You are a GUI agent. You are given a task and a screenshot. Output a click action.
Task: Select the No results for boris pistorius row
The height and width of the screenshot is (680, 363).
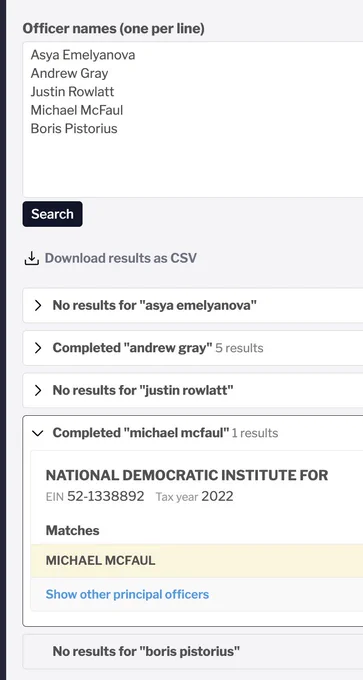click(193, 651)
